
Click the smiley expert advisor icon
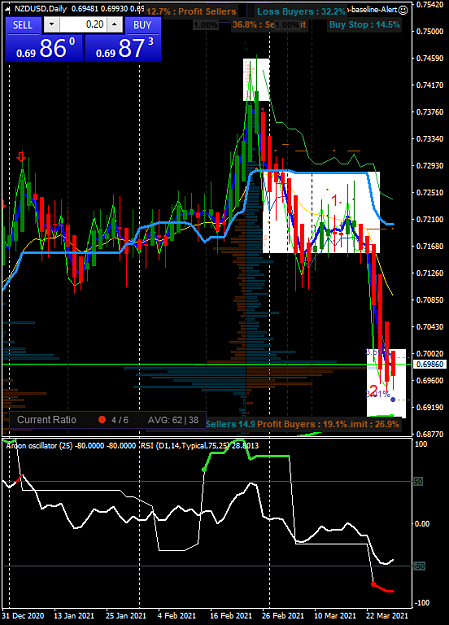click(x=403, y=10)
